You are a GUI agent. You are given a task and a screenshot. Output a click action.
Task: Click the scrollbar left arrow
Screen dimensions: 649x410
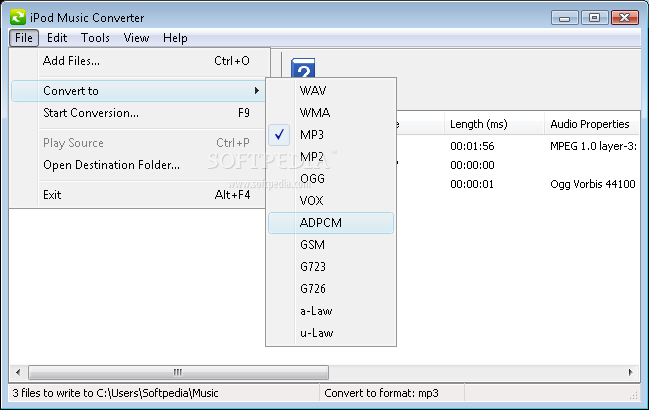18,372
